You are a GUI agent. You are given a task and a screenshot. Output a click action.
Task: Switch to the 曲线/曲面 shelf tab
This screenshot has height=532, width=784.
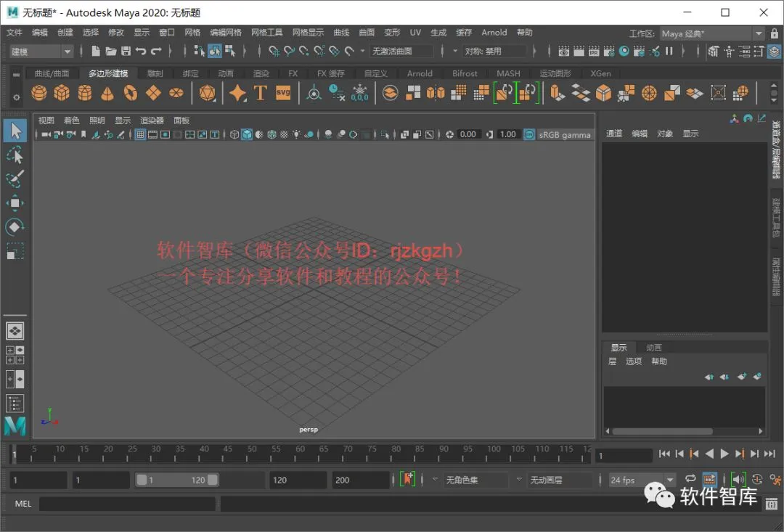[52, 73]
